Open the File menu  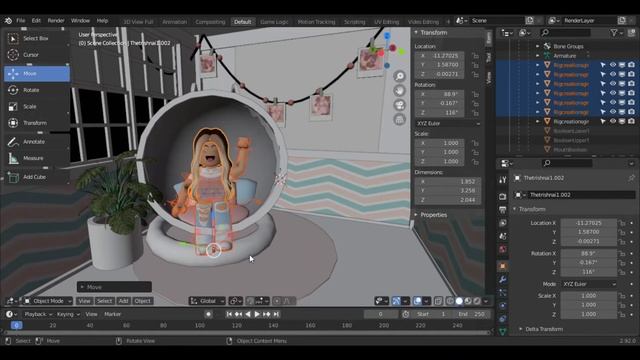tap(21, 21)
